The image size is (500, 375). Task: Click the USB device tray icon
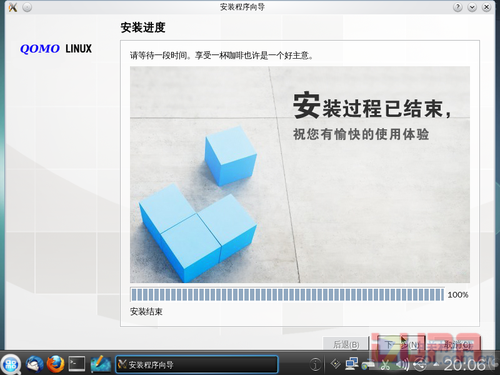421,365
